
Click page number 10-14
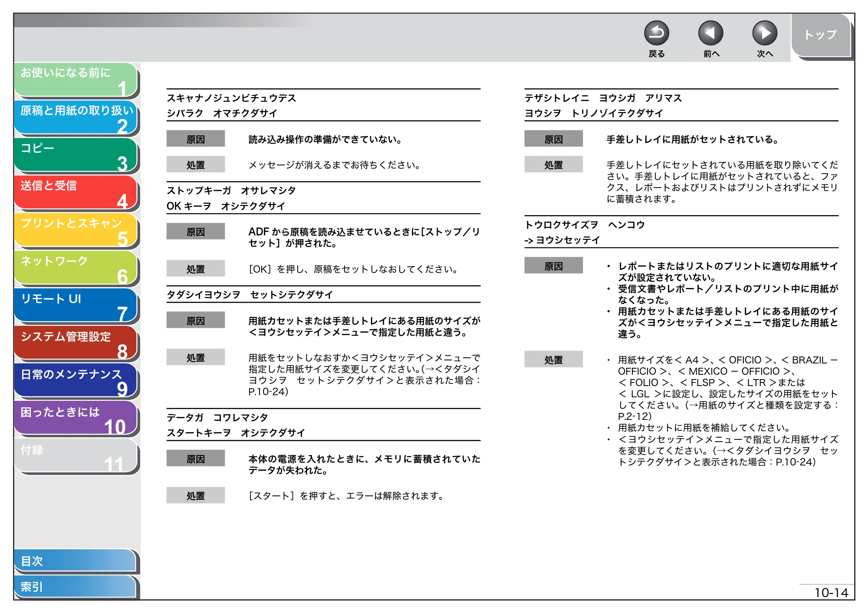tap(831, 593)
